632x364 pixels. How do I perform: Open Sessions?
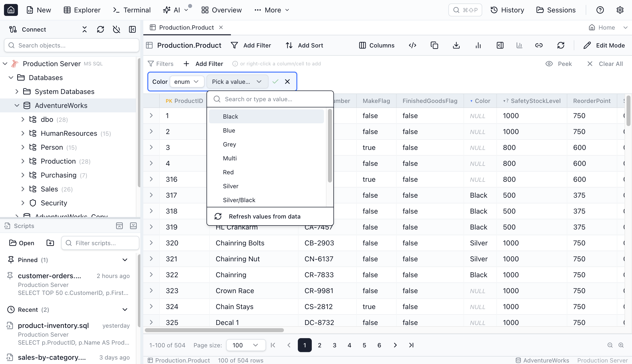(x=556, y=10)
